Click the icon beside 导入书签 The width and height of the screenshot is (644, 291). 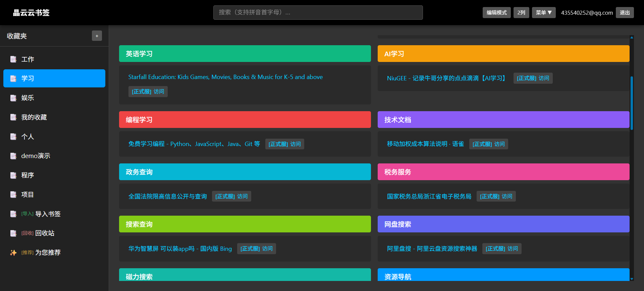(x=13, y=214)
